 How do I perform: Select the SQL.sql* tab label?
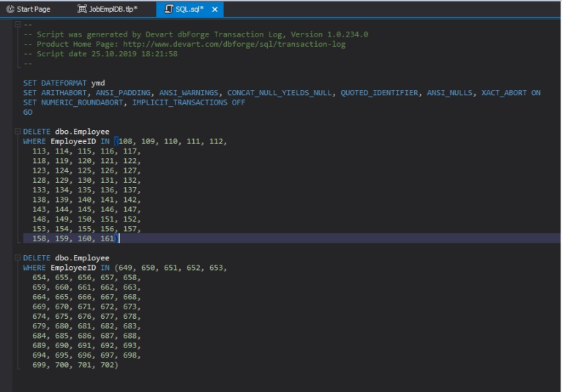coord(189,9)
